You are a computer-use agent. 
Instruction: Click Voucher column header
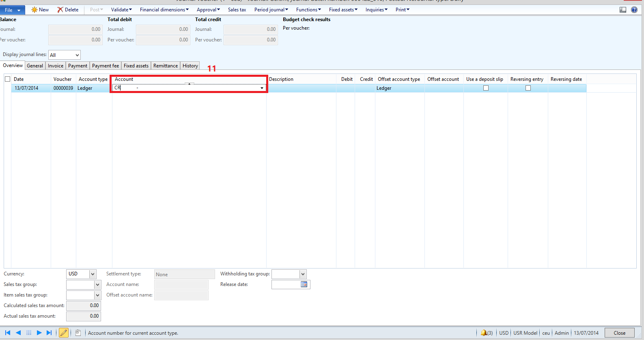62,79
